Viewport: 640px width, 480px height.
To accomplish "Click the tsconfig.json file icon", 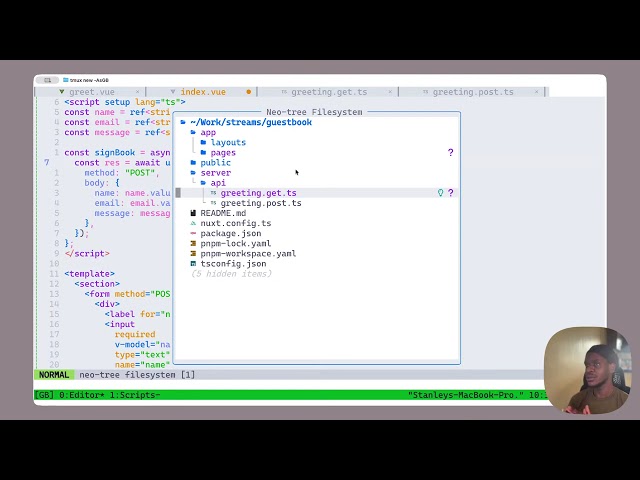I will tap(193, 264).
